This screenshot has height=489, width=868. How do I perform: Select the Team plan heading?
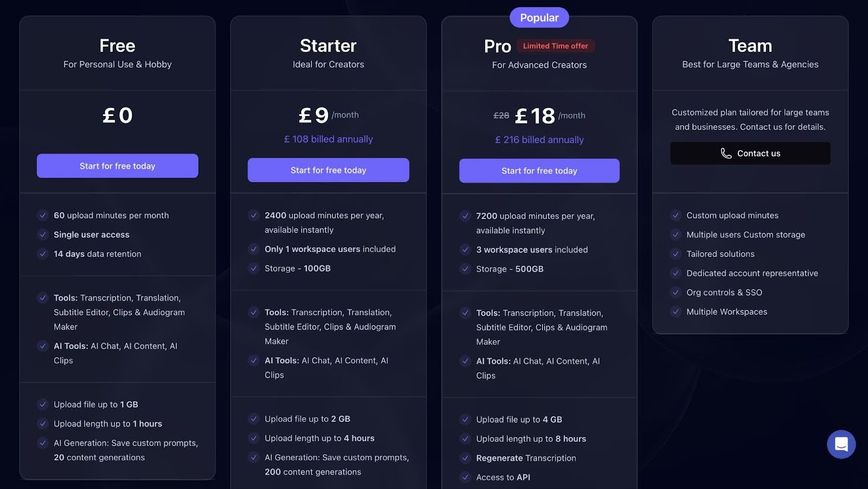750,46
